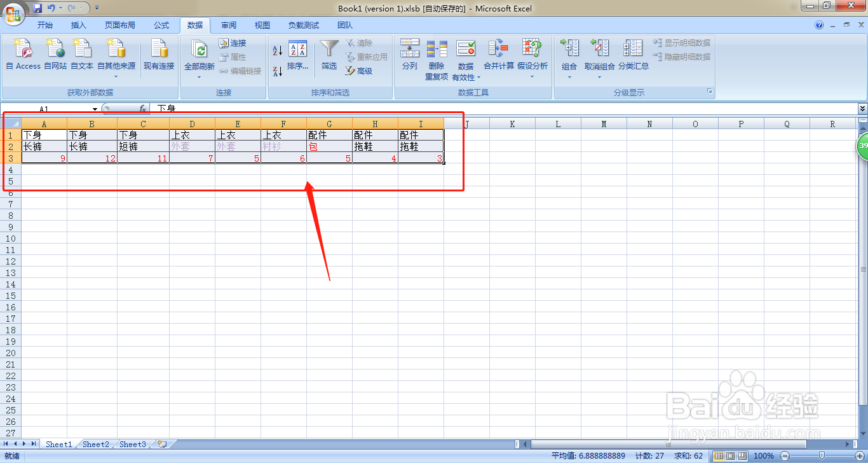Switch to Sheet2 worksheet tab
868x463 pixels.
coord(95,445)
